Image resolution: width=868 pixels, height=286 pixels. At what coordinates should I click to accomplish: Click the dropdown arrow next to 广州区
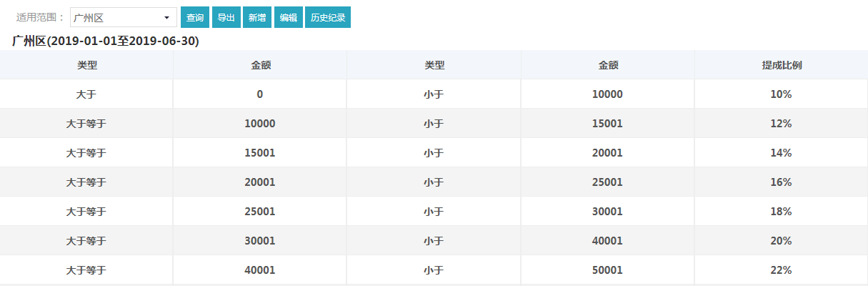pos(166,18)
